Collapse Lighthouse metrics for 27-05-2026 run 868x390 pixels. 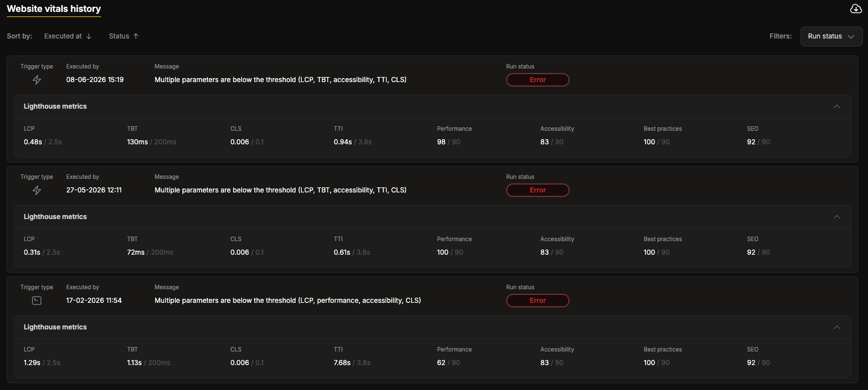837,217
